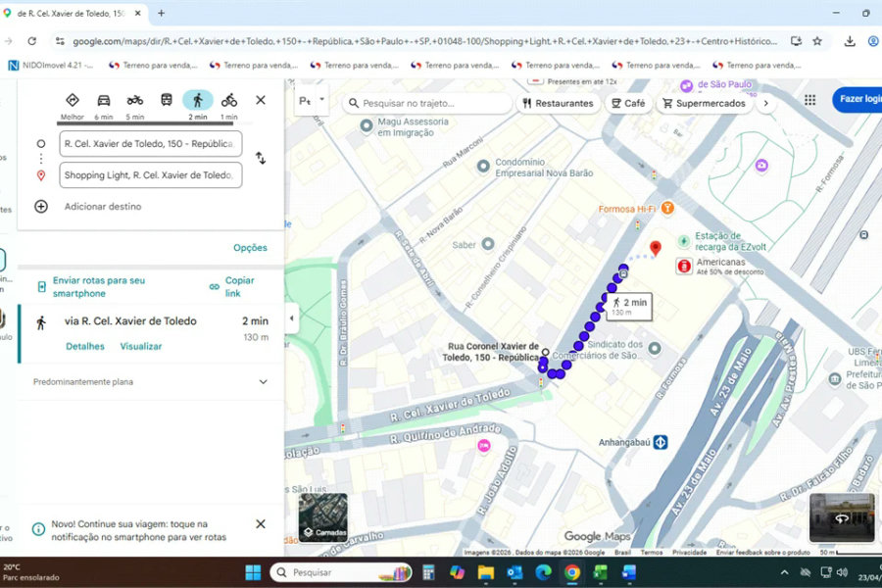The height and width of the screenshot is (588, 882).
Task: Filter by Supermercados chip
Action: point(704,104)
